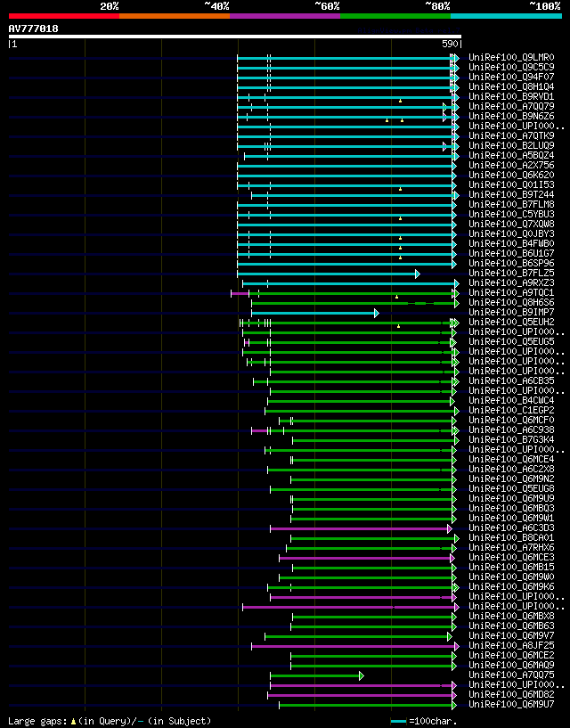Screen dimensions: 570x728
Task: Select label UniRef100_Q6MCE4
Action: [x=511, y=460]
